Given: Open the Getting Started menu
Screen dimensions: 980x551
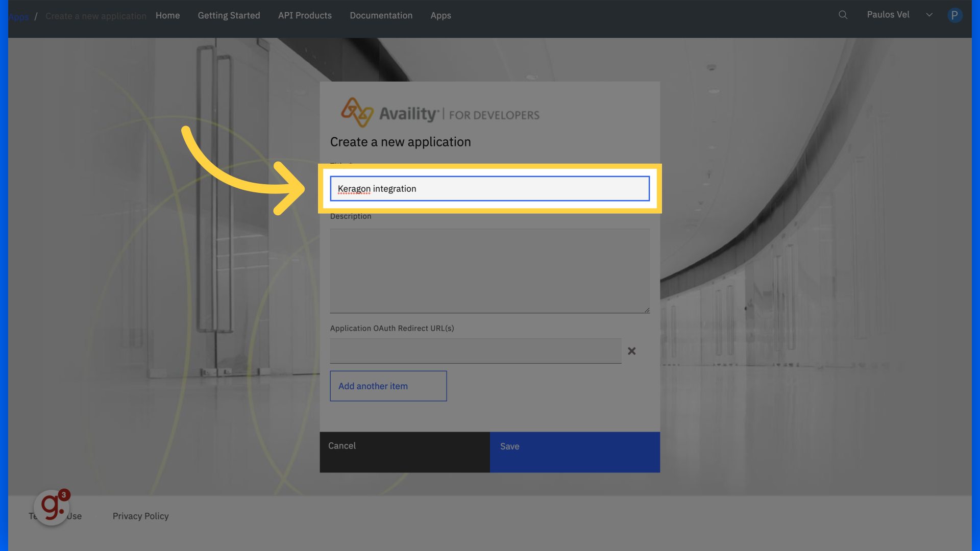Looking at the screenshot, I should 229,15.
